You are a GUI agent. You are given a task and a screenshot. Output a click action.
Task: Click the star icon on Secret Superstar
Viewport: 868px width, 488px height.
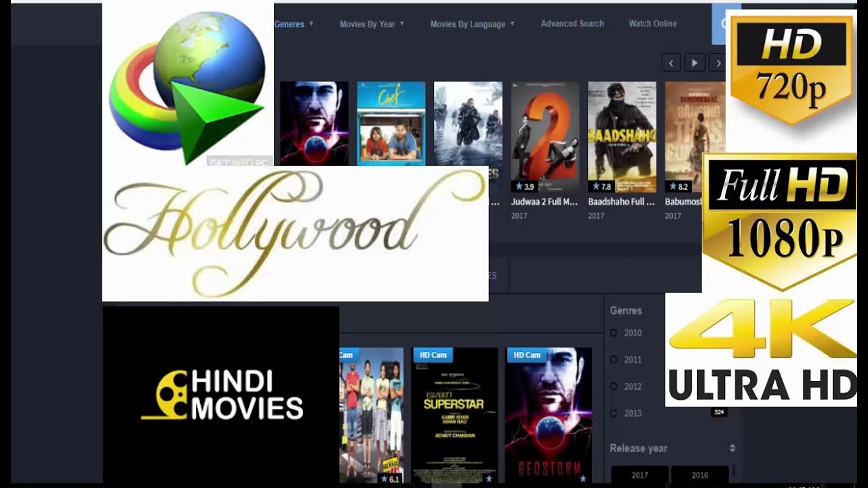489,479
